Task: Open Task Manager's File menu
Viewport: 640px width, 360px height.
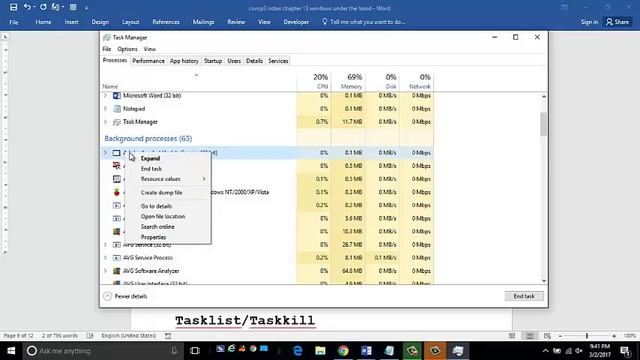Action: pos(107,49)
